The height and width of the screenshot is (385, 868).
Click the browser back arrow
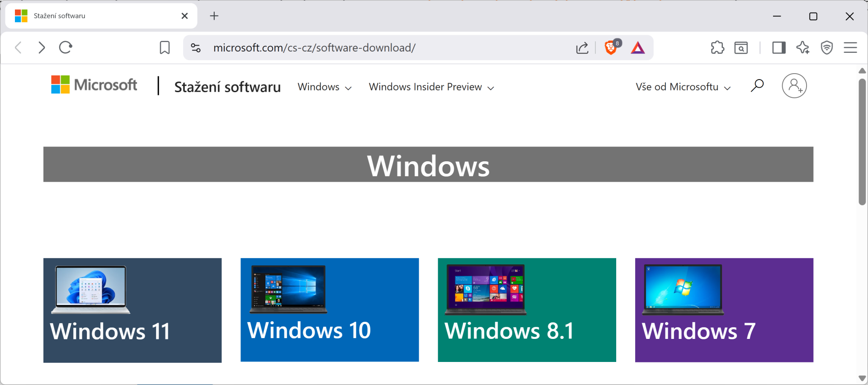click(x=18, y=47)
